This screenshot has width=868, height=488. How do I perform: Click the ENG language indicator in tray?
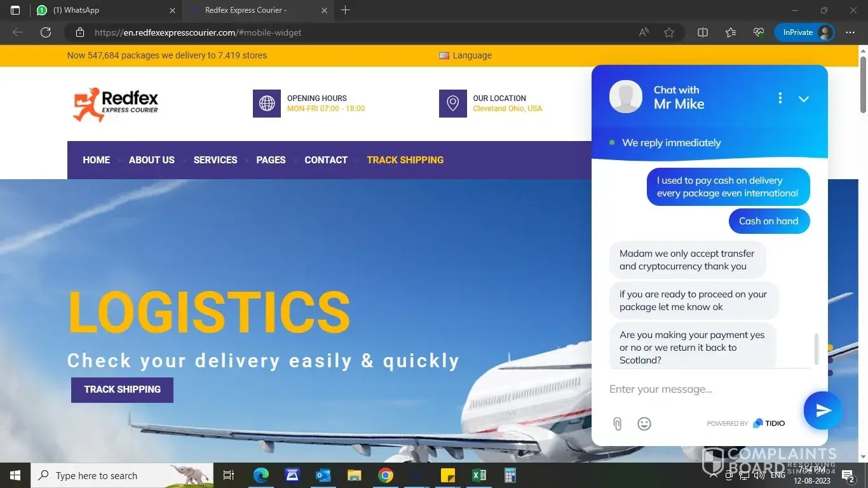point(778,475)
